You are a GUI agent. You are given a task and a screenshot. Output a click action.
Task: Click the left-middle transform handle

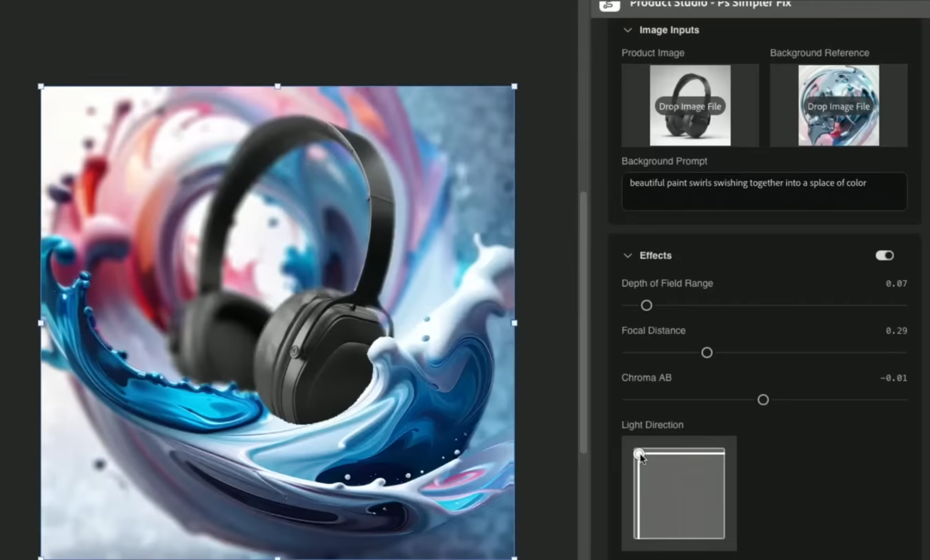pos(41,323)
